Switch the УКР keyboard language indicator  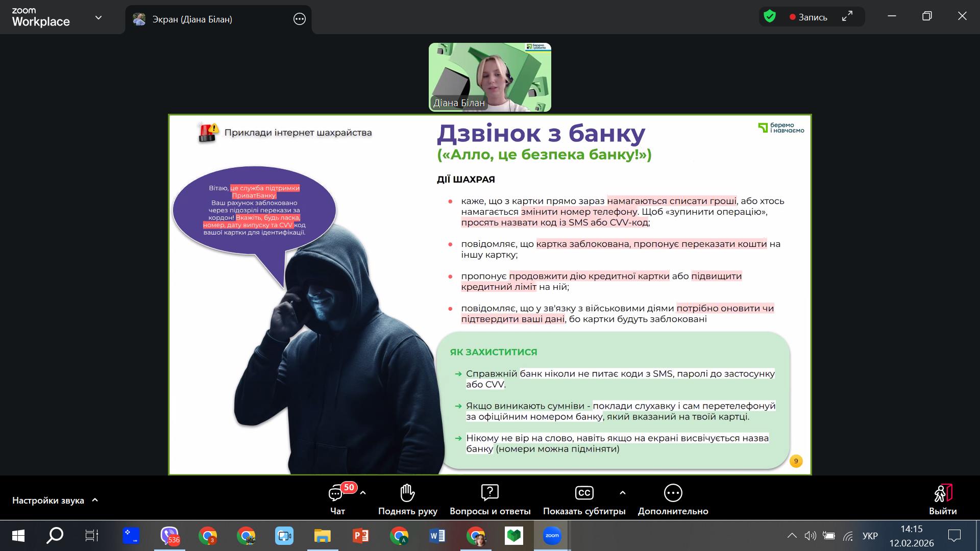click(870, 536)
